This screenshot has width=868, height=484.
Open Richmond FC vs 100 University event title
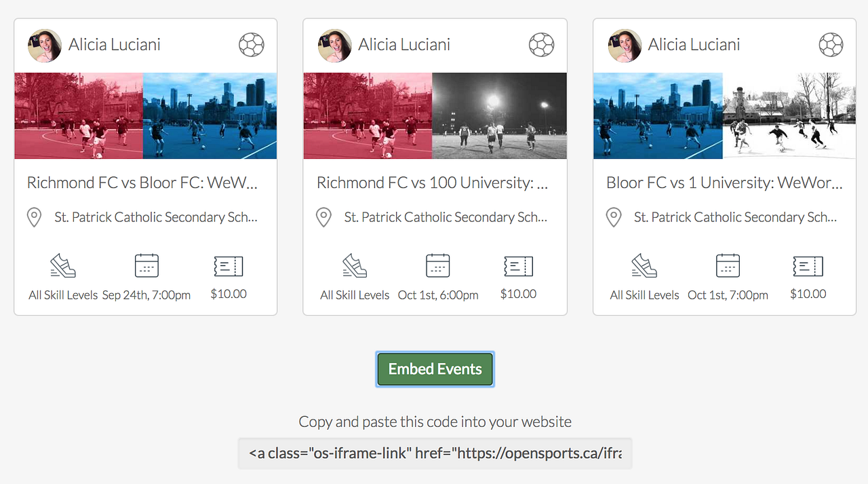click(x=432, y=183)
